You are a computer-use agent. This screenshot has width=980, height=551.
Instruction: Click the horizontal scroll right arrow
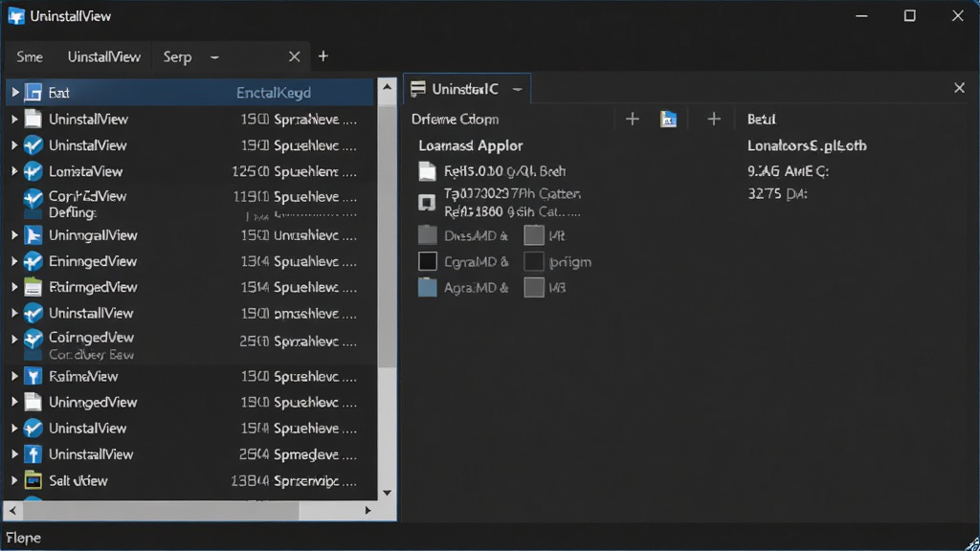tap(368, 511)
